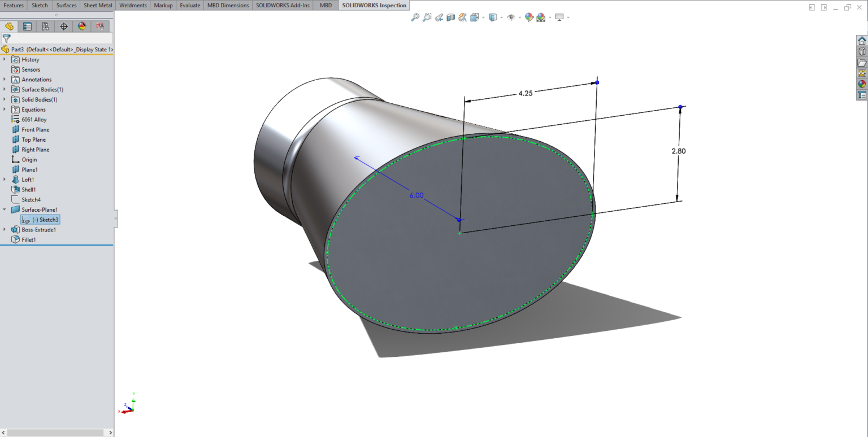868x437 pixels.
Task: Open the View Palette panel
Action: point(861,72)
